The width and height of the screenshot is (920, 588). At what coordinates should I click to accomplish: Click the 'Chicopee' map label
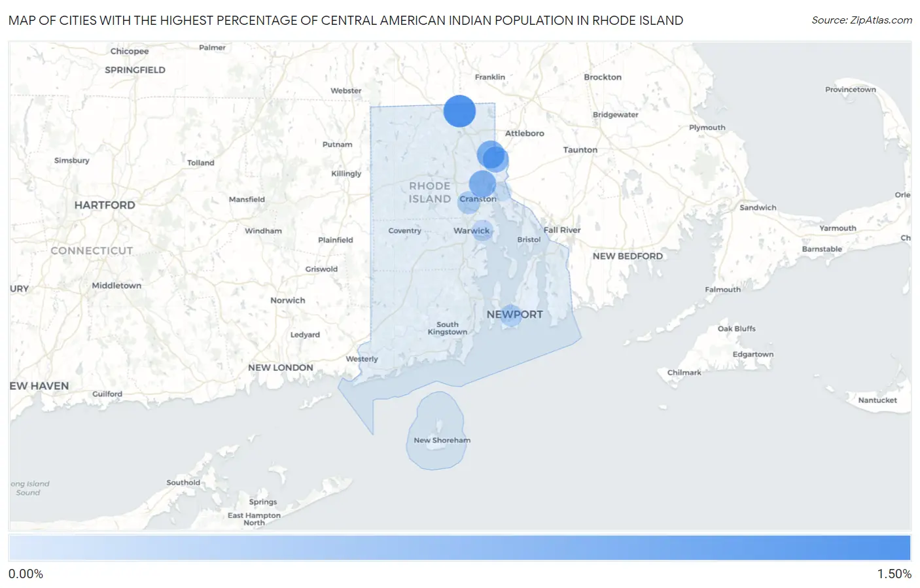130,51
